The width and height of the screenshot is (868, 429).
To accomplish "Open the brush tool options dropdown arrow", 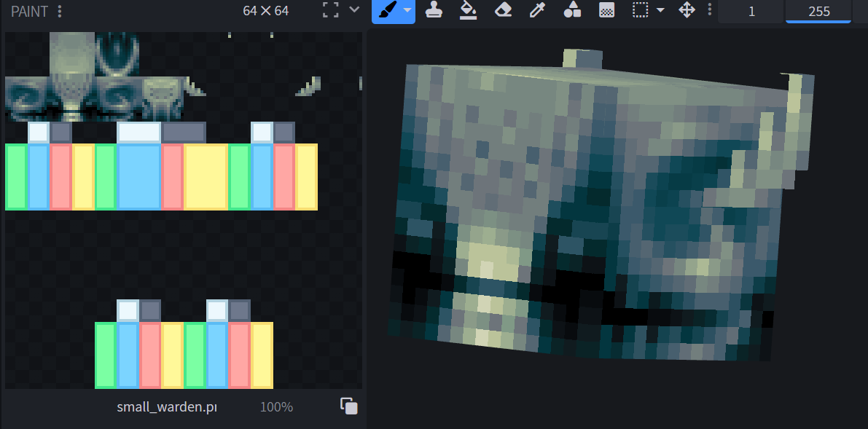I will [407, 10].
